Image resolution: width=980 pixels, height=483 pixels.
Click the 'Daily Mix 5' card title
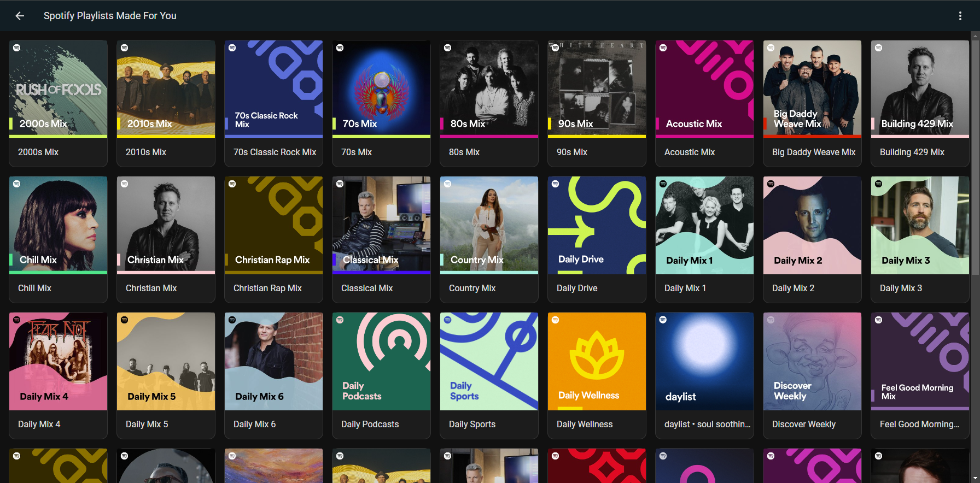click(147, 424)
